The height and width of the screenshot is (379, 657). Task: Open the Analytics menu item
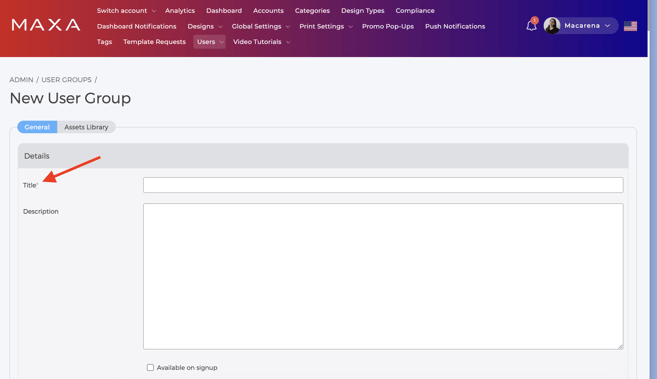180,10
